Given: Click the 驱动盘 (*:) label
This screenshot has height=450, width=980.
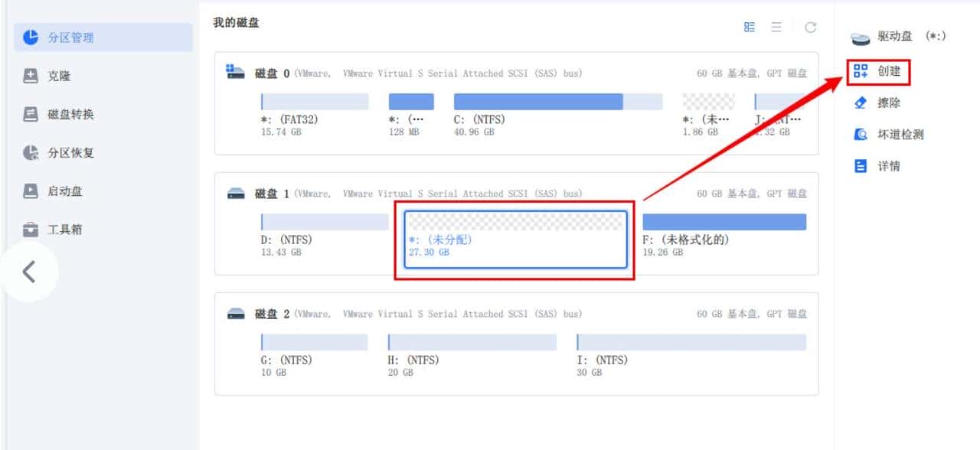Looking at the screenshot, I should point(912,37).
